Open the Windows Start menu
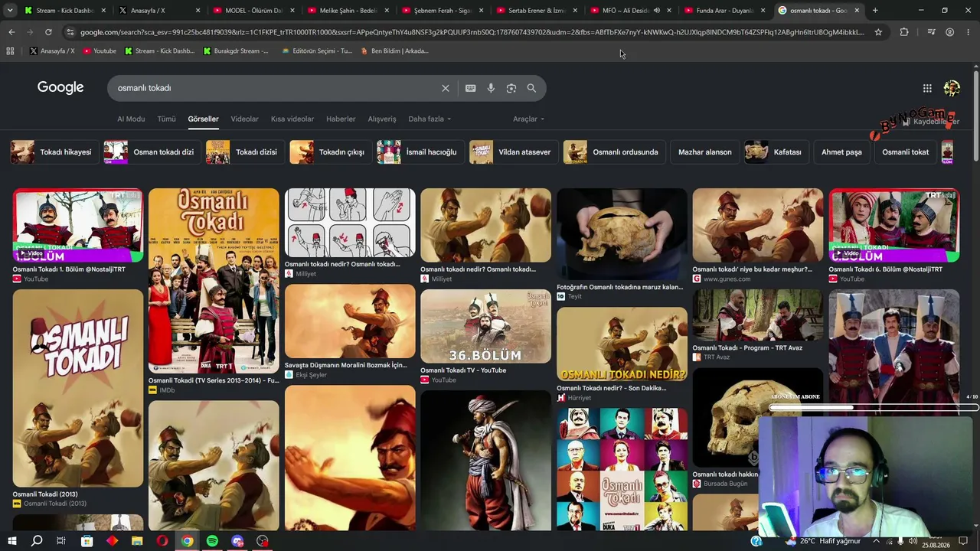The image size is (980, 551). 11,541
